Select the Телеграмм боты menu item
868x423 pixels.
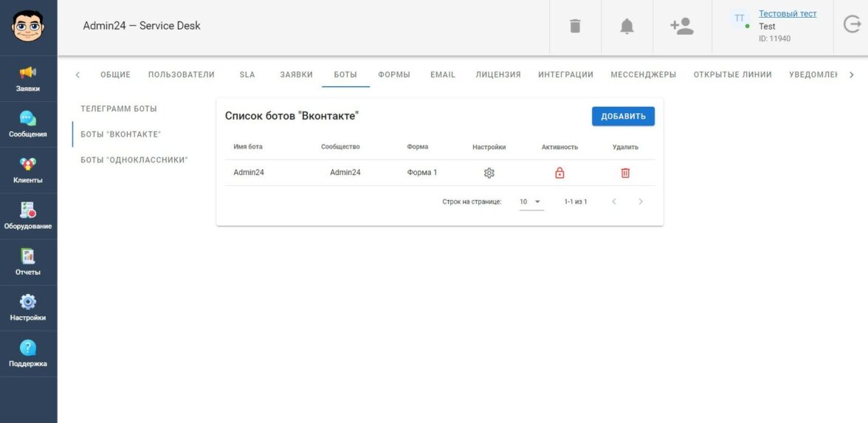coord(119,109)
